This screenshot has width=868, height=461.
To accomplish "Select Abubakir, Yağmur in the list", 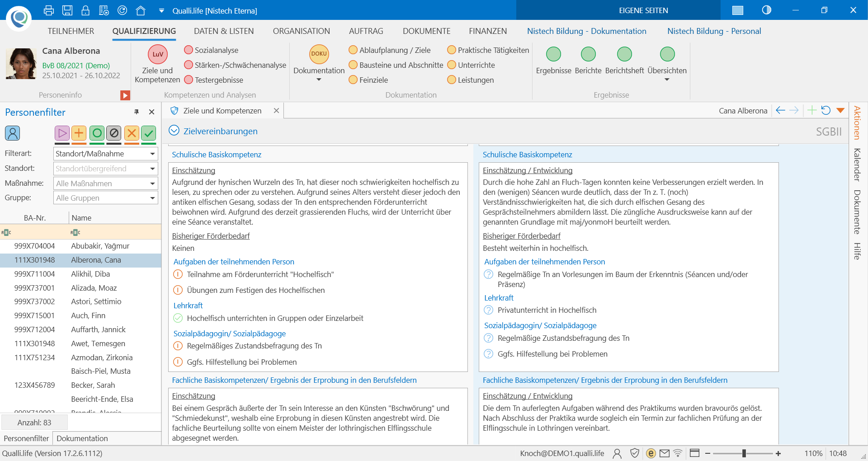I will click(80, 246).
